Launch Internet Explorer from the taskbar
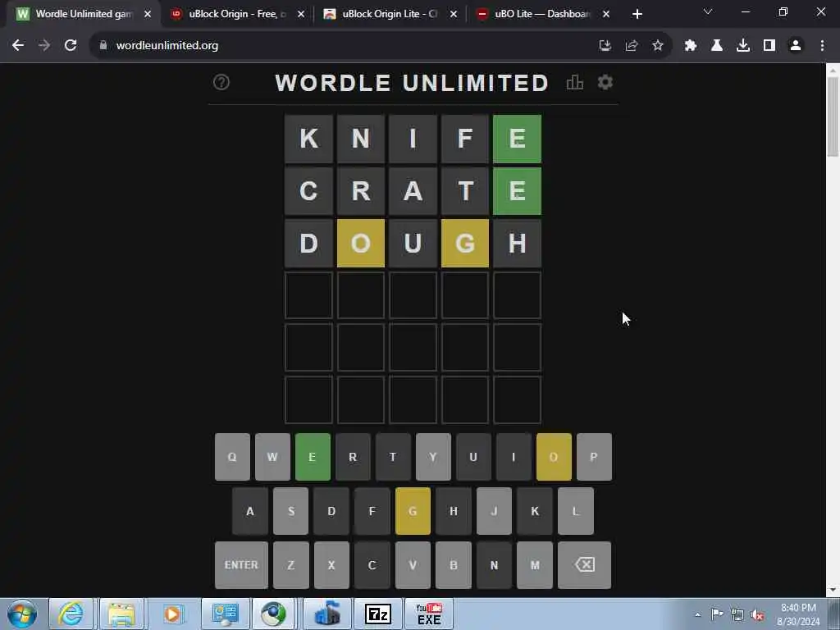Viewport: 840px width, 630px height. pyautogui.click(x=71, y=614)
